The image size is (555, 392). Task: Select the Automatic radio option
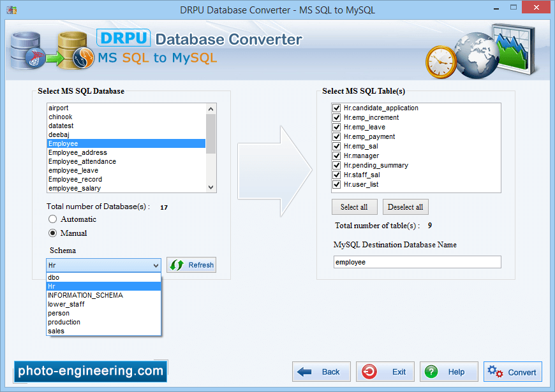click(52, 219)
